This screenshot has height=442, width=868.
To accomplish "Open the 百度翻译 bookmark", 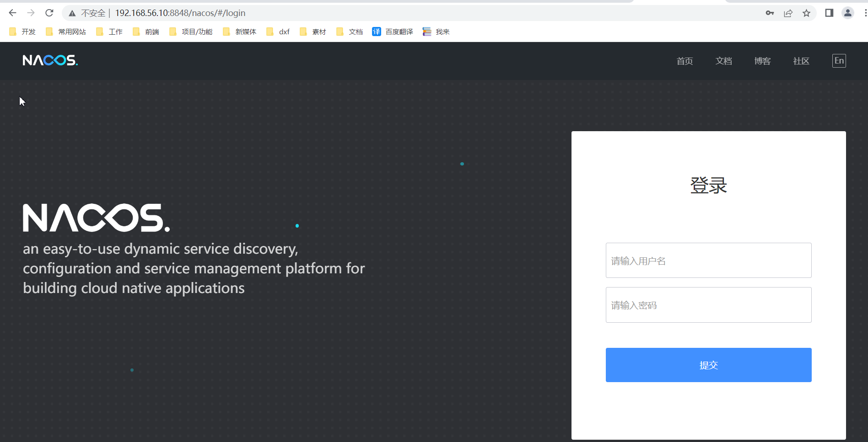I will (x=393, y=32).
